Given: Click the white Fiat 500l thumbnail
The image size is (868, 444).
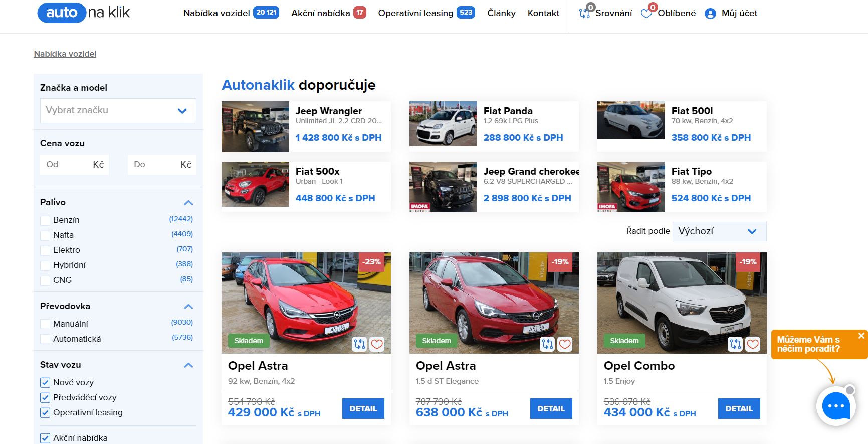Looking at the screenshot, I should [x=631, y=120].
